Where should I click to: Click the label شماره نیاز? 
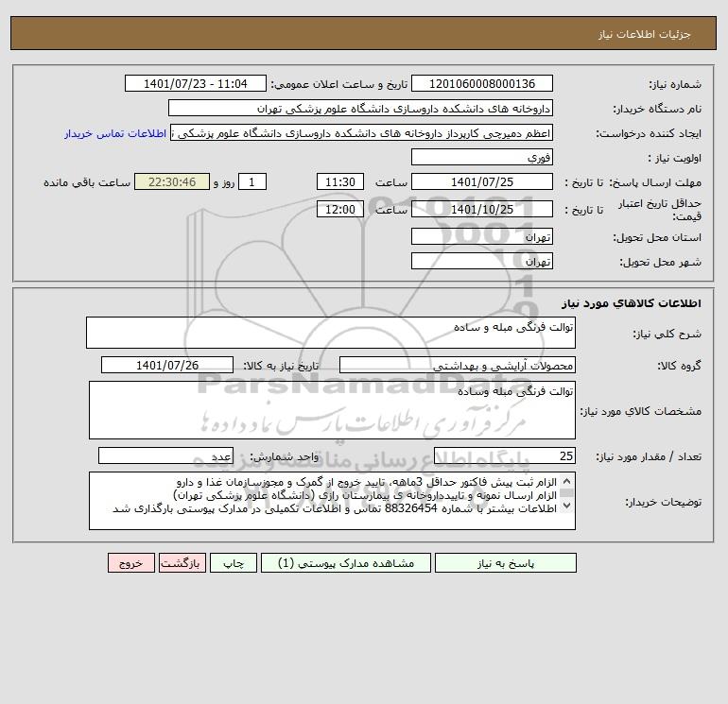coord(675,84)
